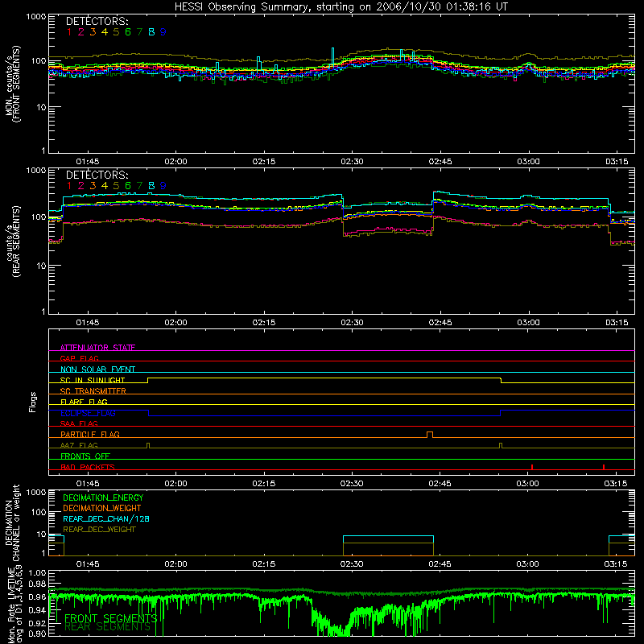The image size is (644, 644).
Task: Click the Flags y-axis title
Action: pos(33,402)
